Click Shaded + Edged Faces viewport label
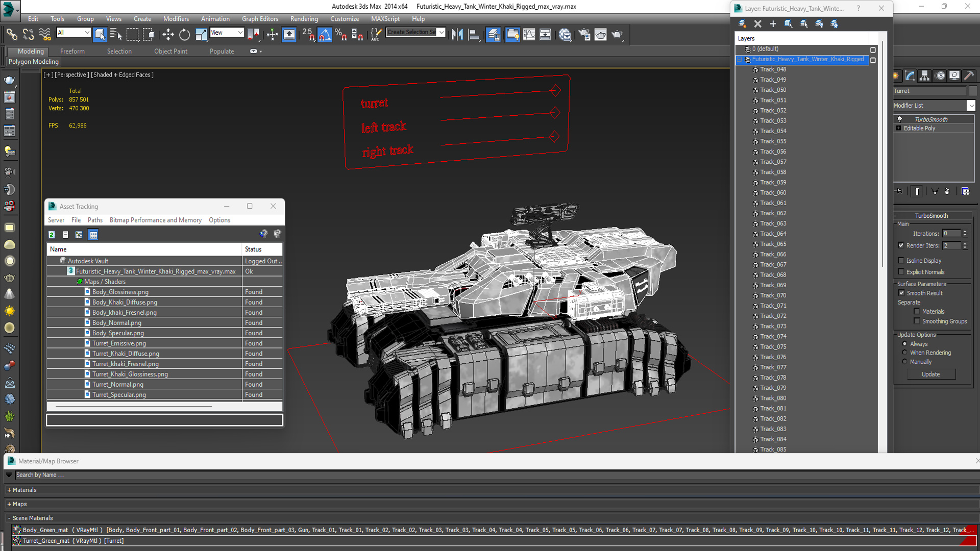Viewport: 980px width, 551px height. coord(122,74)
